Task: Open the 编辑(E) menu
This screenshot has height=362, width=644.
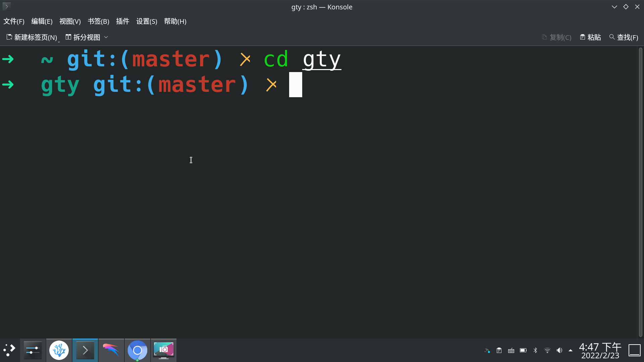Action: [42, 21]
